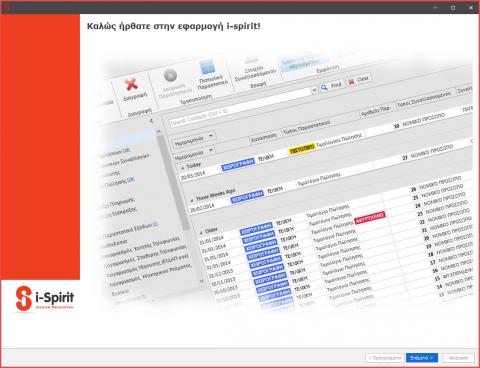The width and height of the screenshot is (480, 368).
Task: Click the < Προηγούμενο previous button
Action: (x=385, y=358)
